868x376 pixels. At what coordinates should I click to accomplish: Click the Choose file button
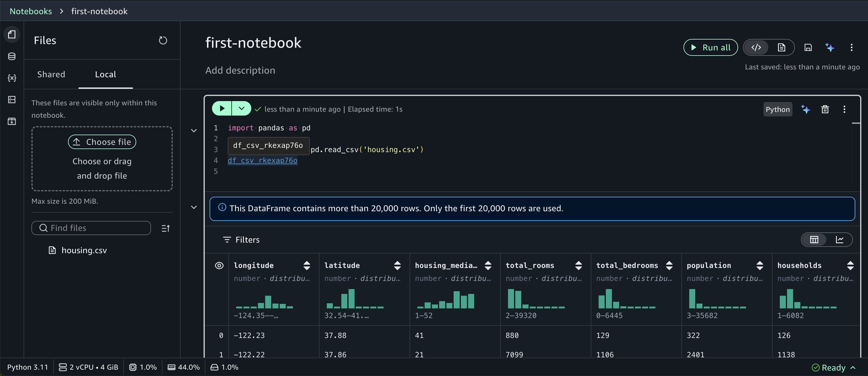[x=102, y=142]
